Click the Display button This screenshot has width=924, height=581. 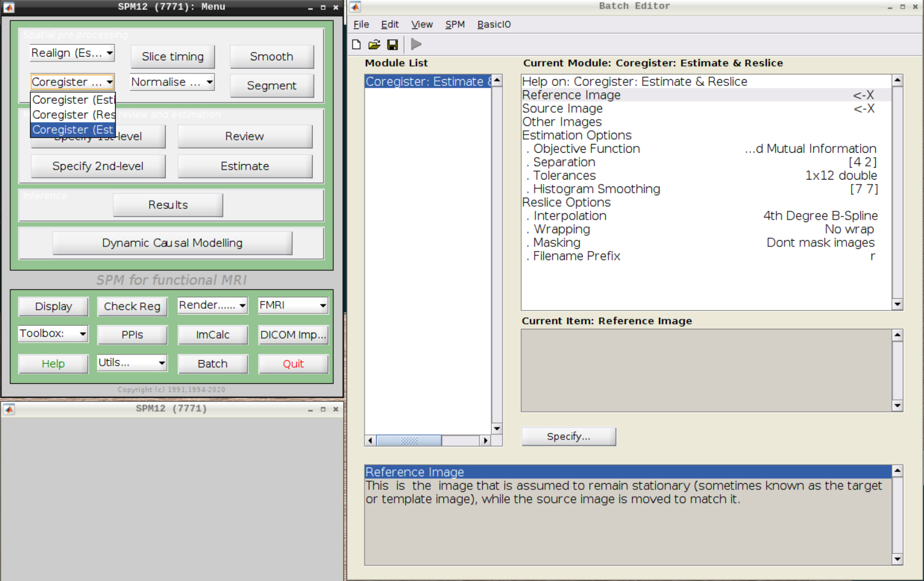(53, 306)
